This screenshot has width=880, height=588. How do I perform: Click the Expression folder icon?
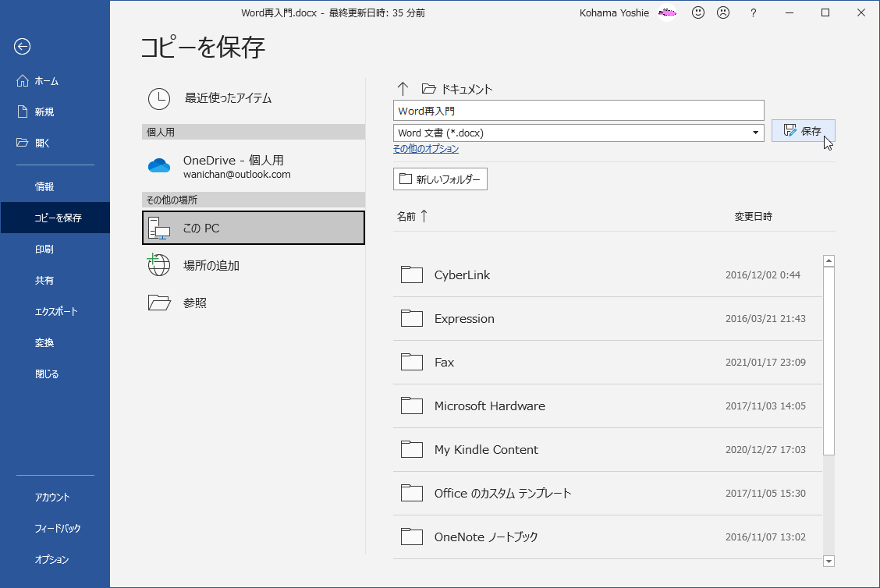tap(412, 318)
